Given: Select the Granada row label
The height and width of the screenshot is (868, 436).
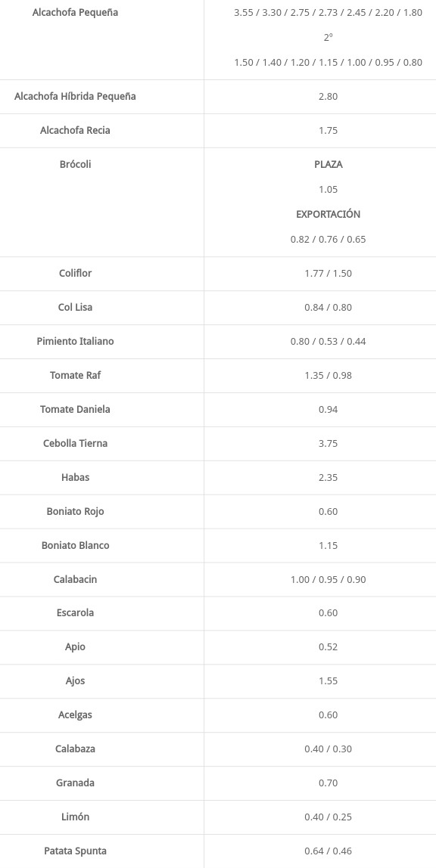Looking at the screenshot, I should (76, 783).
